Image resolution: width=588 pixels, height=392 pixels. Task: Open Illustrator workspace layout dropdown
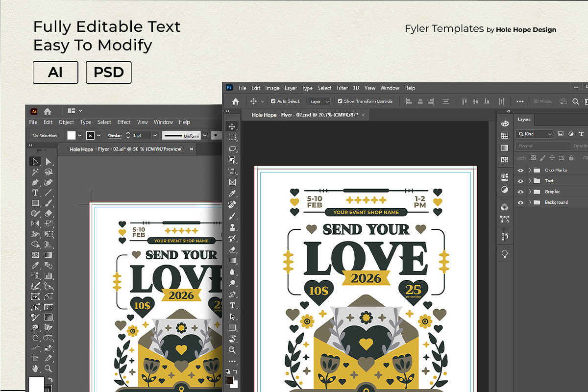[75, 111]
